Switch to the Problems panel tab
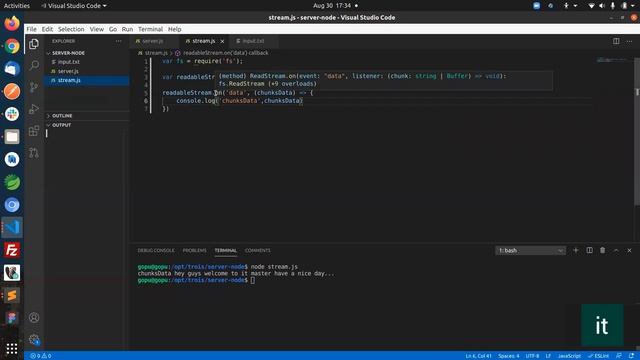 (195, 251)
